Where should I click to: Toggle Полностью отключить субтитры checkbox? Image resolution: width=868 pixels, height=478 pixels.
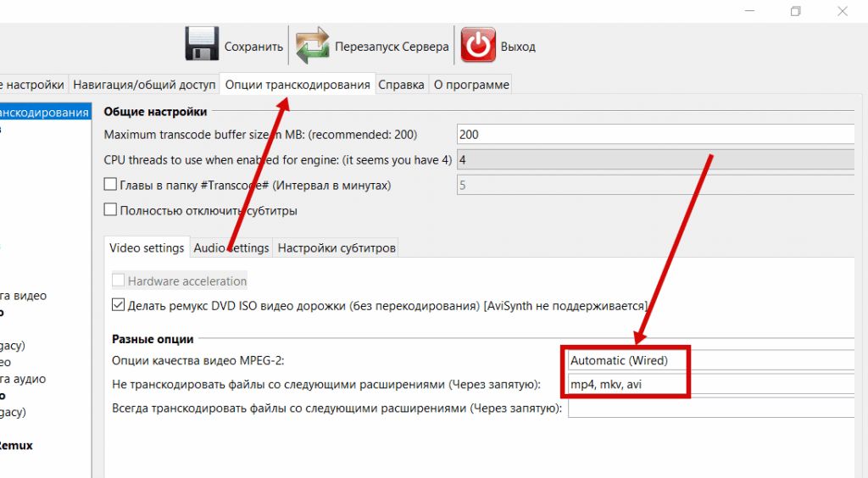click(111, 209)
